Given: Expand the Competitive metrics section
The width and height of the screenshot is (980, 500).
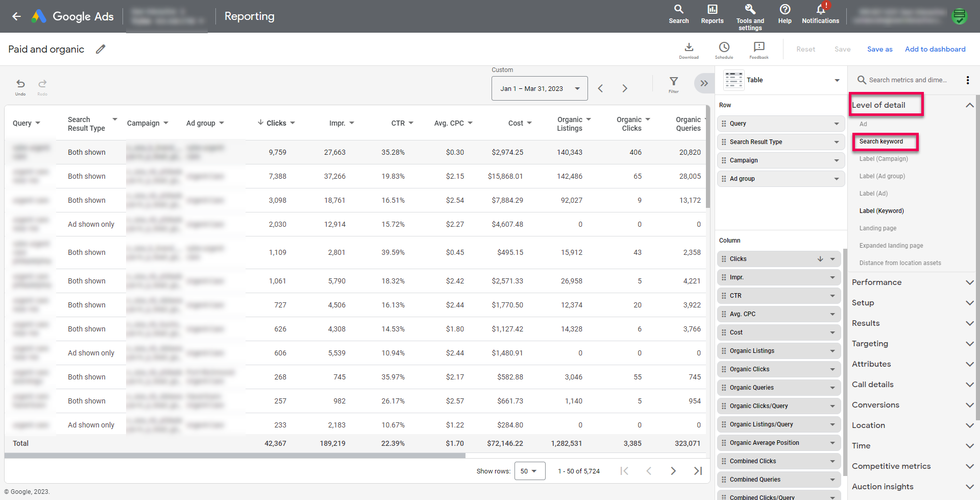Looking at the screenshot, I should coord(912,466).
